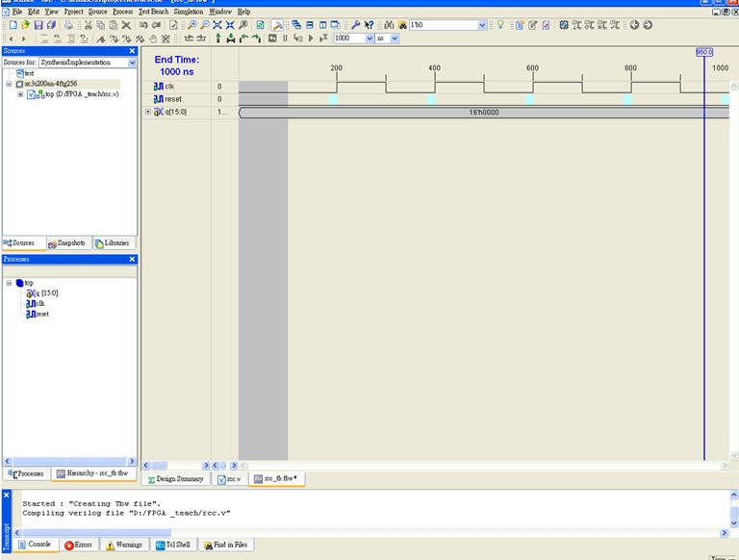Image resolution: width=739 pixels, height=560 pixels.
Task: Click the reset signal waveform cell at 200
Action: tap(334, 99)
